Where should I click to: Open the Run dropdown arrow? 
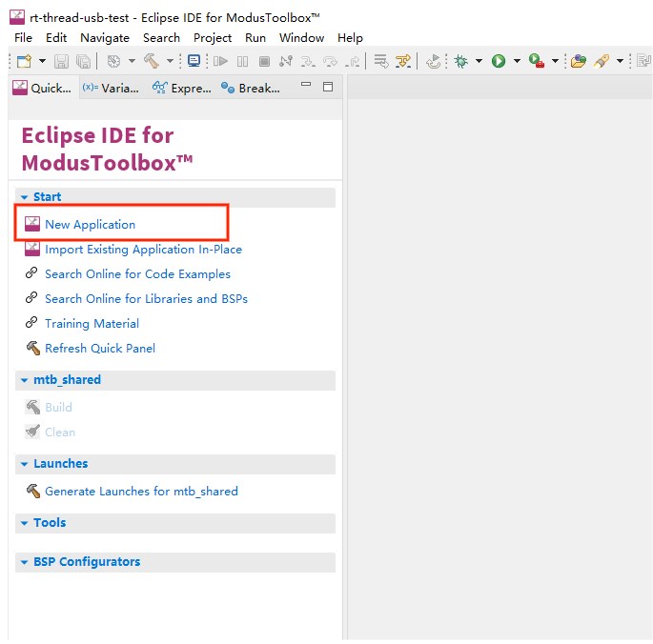click(517, 61)
